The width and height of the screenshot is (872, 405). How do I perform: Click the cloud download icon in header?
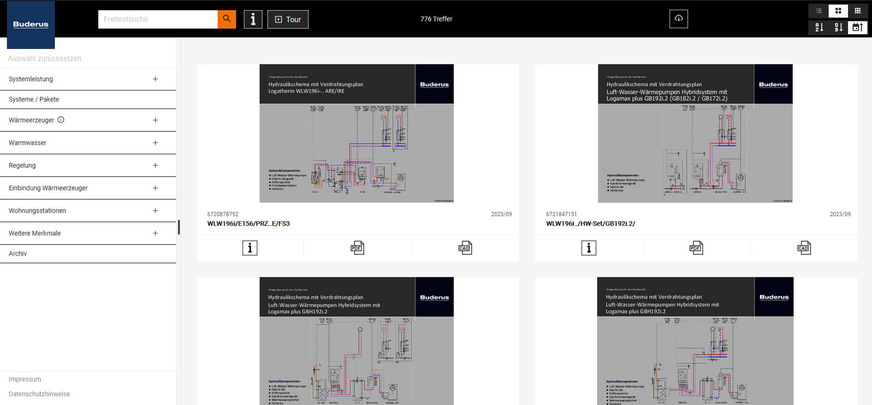click(x=679, y=19)
